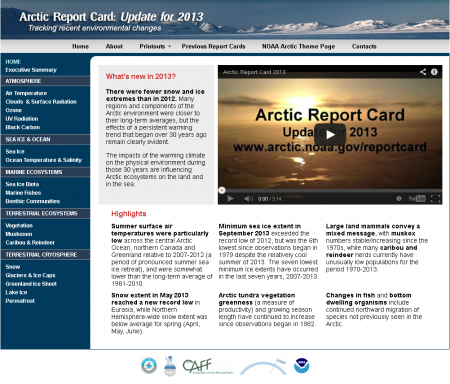
Task: Open Previous Report Cards page
Action: [x=213, y=46]
